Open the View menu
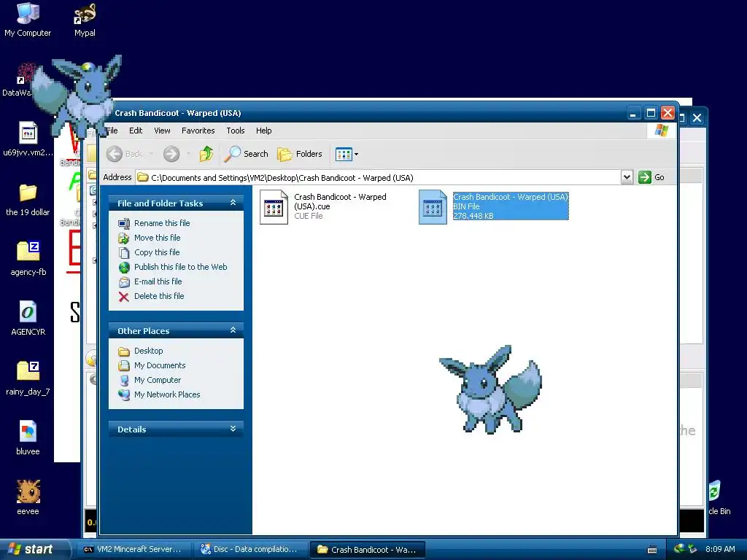The height and width of the screenshot is (560, 747). 162,131
